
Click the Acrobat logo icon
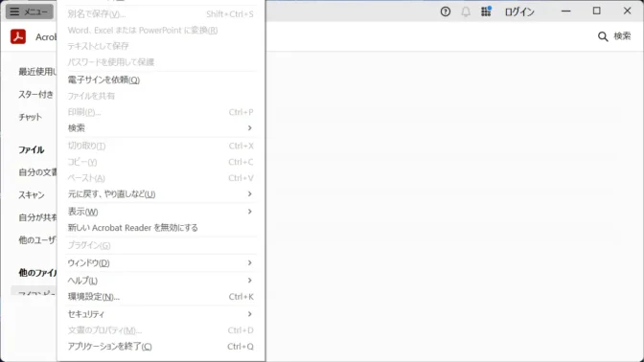[x=18, y=36]
